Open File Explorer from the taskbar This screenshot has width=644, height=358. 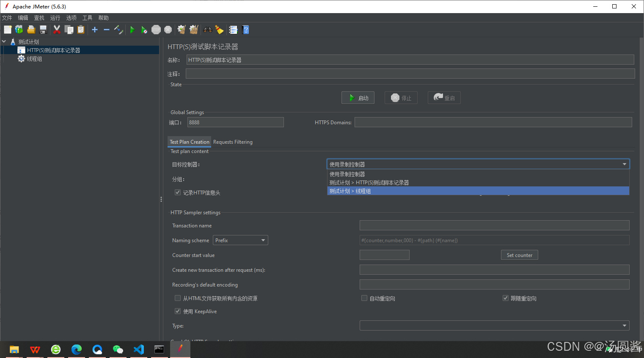click(x=14, y=350)
